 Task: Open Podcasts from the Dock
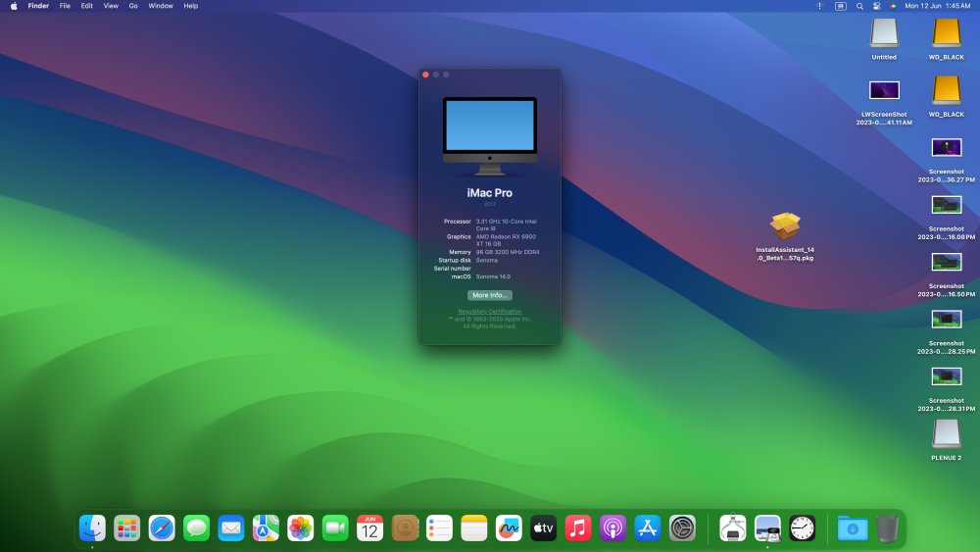613,528
